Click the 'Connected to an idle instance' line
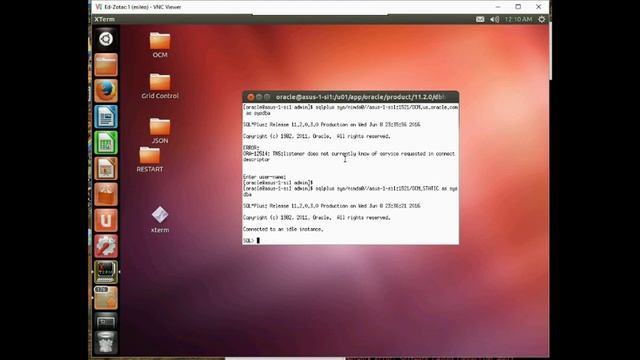Screen dimensions: 640x360 tap(283, 229)
